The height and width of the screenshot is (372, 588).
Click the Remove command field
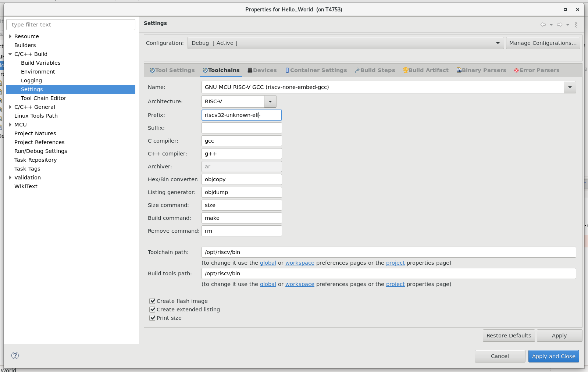point(242,231)
